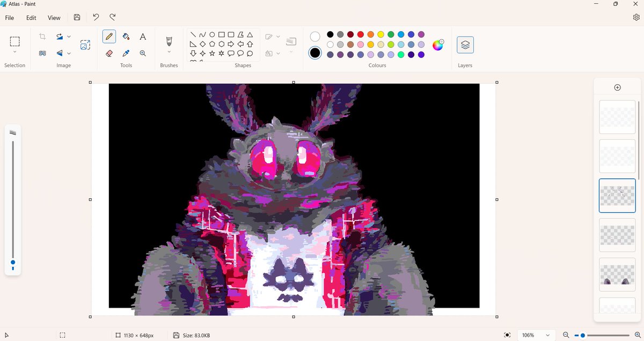Click the zoom slider handle

pos(583,335)
